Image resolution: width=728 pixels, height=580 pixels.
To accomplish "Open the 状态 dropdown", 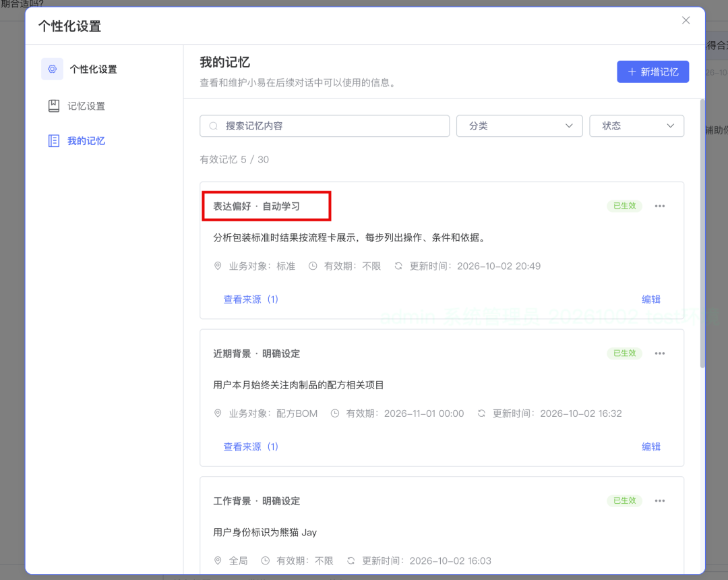I will click(x=636, y=126).
